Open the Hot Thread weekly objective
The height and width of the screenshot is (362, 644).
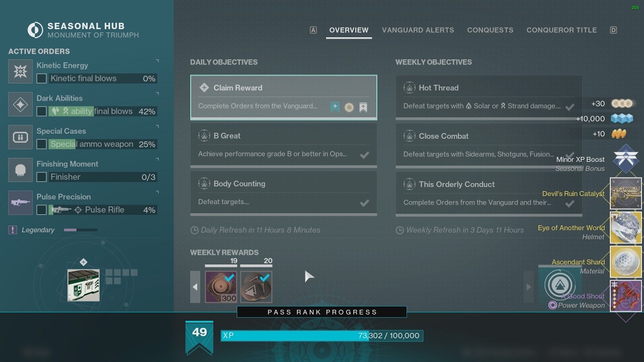pyautogui.click(x=489, y=98)
